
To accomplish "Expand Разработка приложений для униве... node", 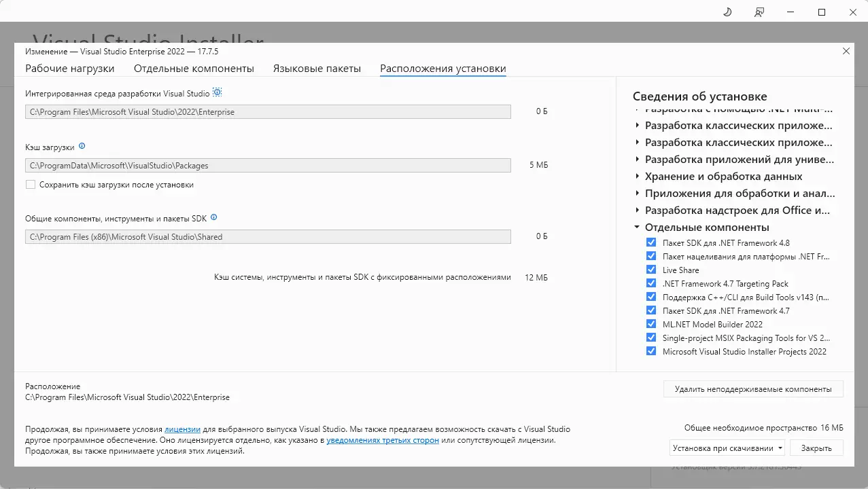I will point(637,160).
